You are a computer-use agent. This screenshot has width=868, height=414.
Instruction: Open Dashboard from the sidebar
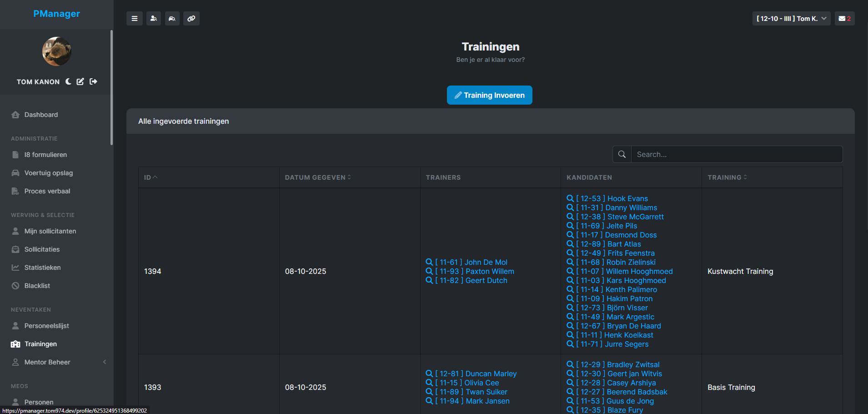click(41, 115)
